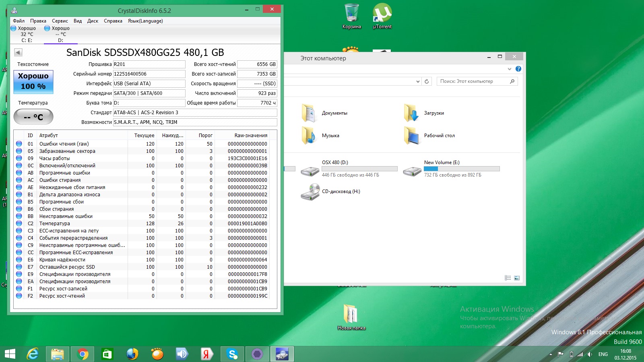Viewport: 644px width, 362px height.
Task: Switch to large icons view in Explorer
Action: tap(517, 278)
